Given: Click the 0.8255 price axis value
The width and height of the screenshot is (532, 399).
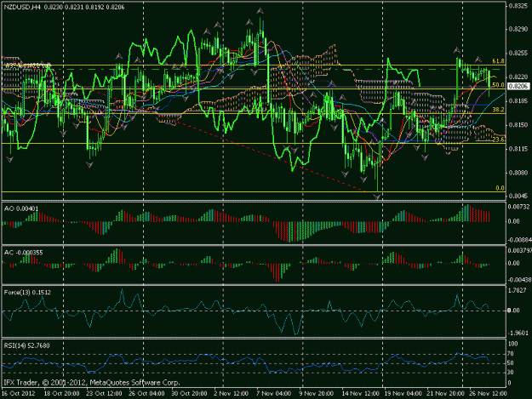Looking at the screenshot, I should 518,54.
